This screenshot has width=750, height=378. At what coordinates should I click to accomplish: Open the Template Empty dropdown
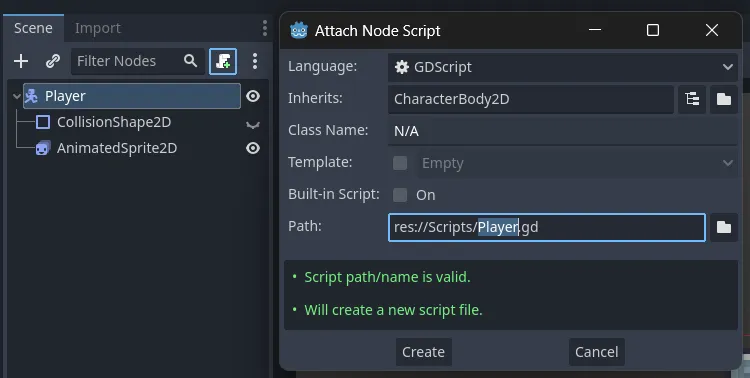click(x=577, y=163)
